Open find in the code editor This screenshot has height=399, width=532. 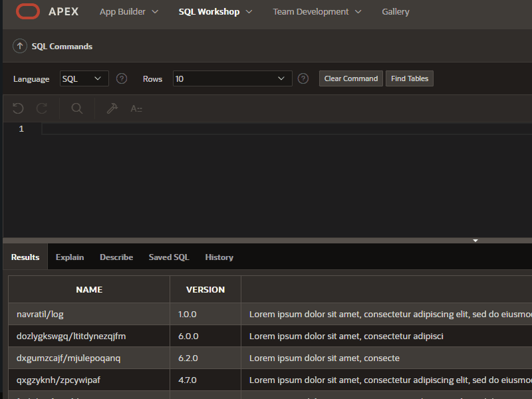[x=77, y=108]
